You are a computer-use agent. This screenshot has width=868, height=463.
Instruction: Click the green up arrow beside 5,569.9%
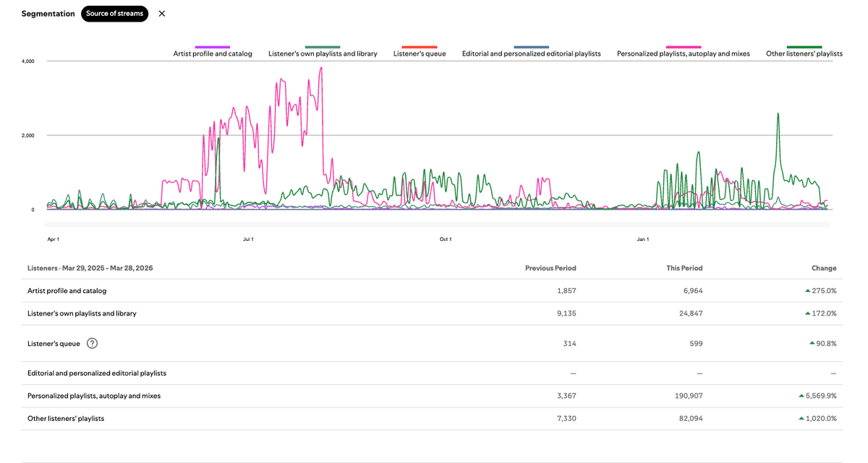click(801, 396)
